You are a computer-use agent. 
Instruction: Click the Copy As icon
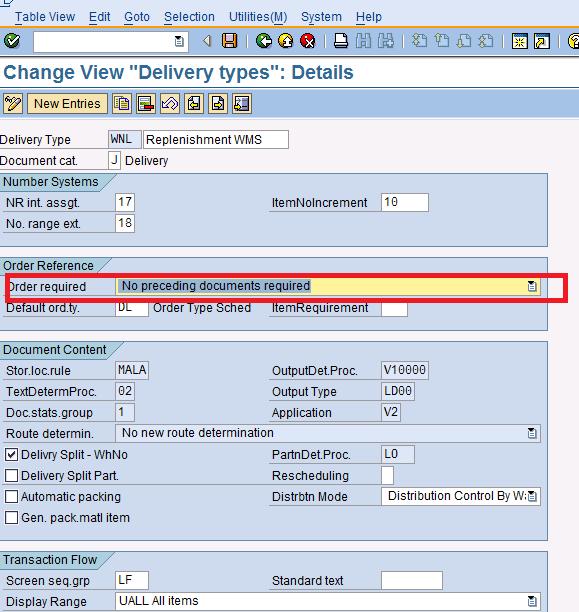click(122, 104)
